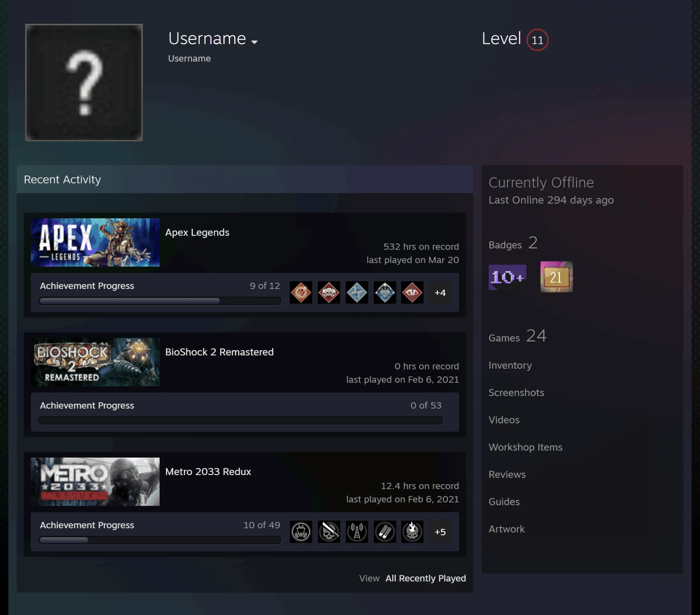Open the Artwork section

(506, 529)
